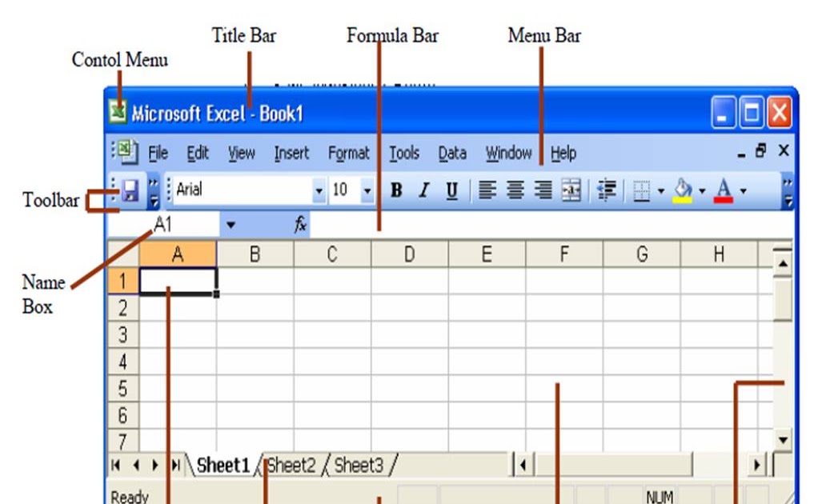
Task: Click vertical scrollbar down arrow
Action: [x=783, y=439]
